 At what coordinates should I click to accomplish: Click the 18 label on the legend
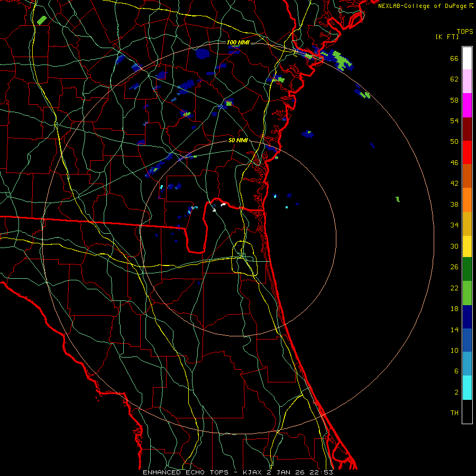454,309
